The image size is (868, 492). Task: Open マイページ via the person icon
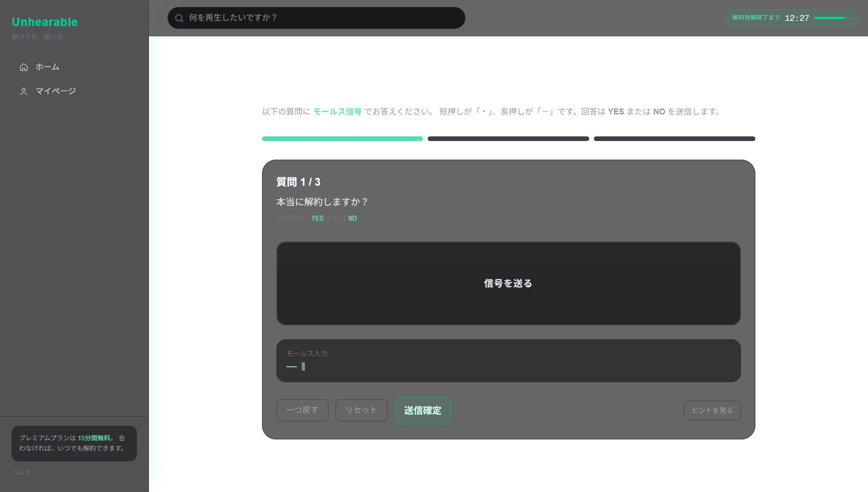point(23,91)
